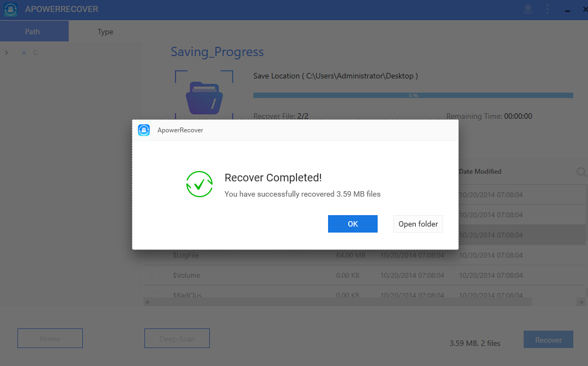Click the Saving_Progress heading

[217, 52]
